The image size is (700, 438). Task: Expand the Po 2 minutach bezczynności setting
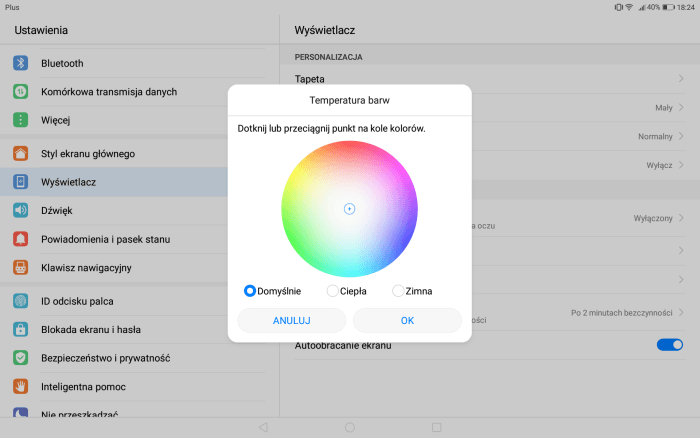point(680,313)
